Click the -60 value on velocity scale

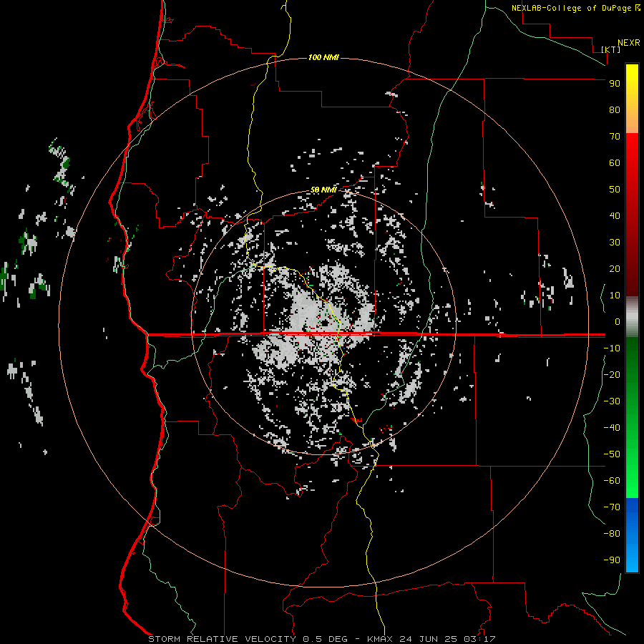(612, 481)
